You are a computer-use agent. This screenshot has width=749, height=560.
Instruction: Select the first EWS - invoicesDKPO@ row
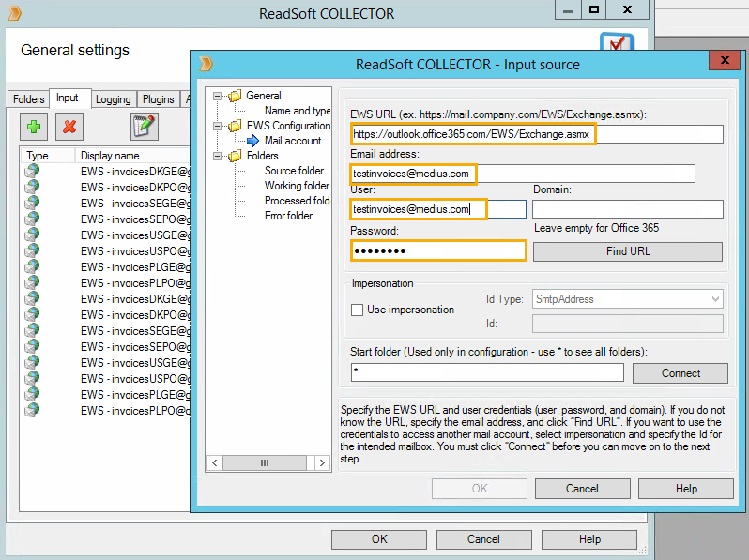105,188
